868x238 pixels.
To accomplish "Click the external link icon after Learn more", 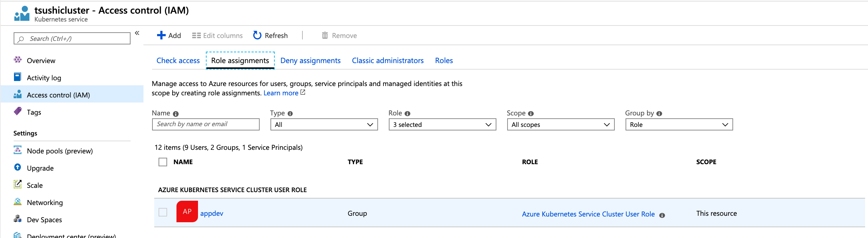I will 303,92.
